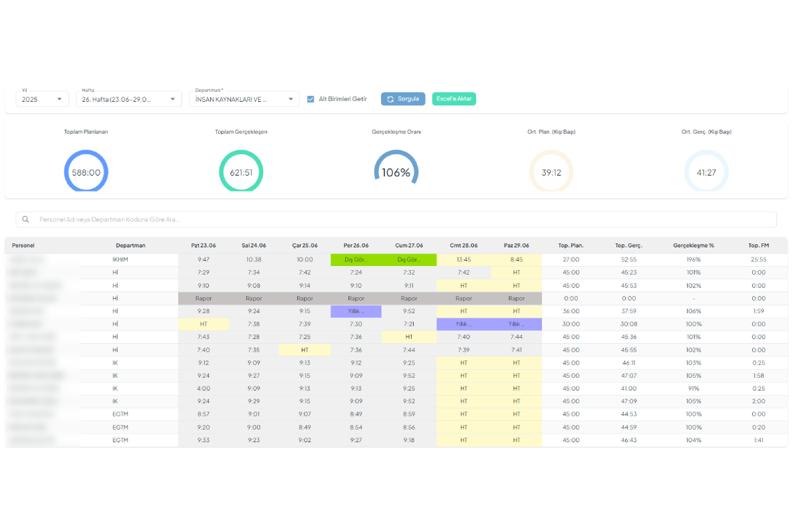Click the Rapor cell under Pzt 23.06
This screenshot has width=798, height=532.
(203, 299)
